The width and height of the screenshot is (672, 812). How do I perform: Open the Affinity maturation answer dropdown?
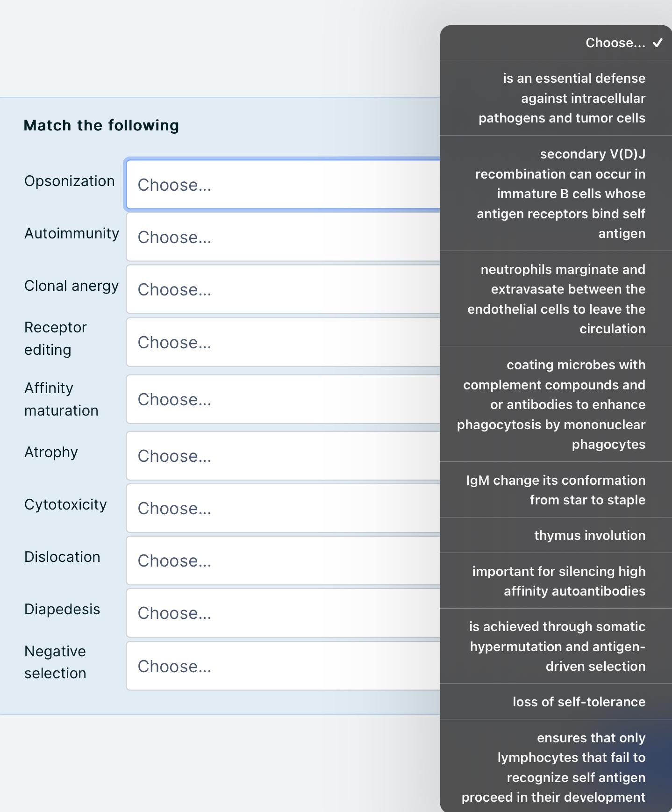pos(280,400)
